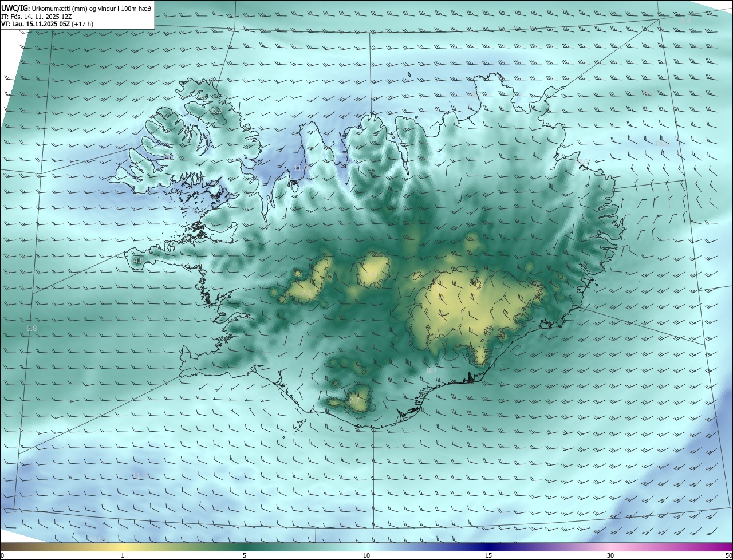733x560 pixels.
Task: Select the 8.1 value label near the south coast
Action: (432, 371)
